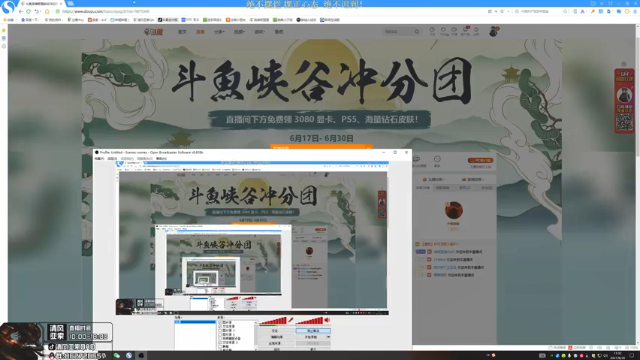Toggle the 文字来源 2 source checkbox in OBS

[220, 342]
